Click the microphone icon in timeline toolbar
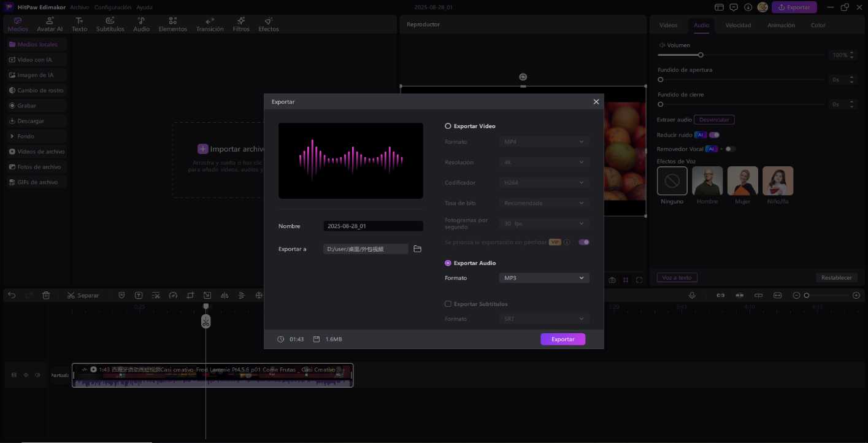The width and height of the screenshot is (868, 443). (x=692, y=295)
